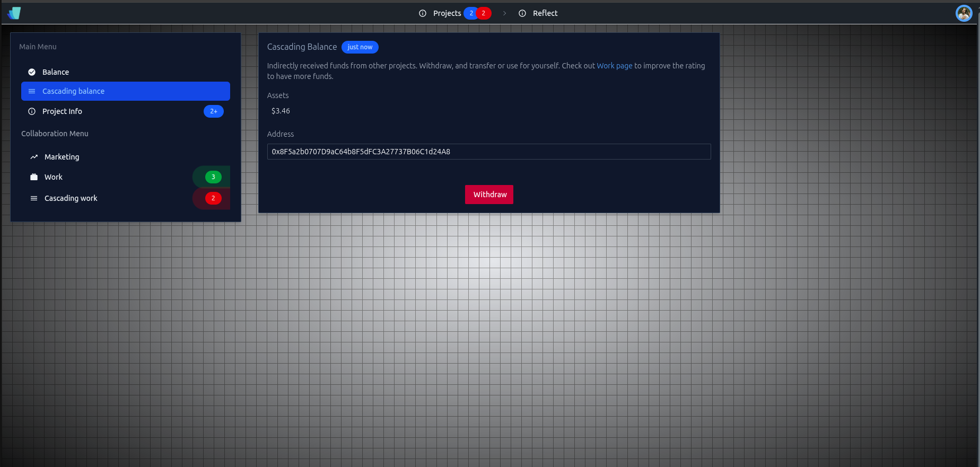Open the Project Info menu entry

[x=63, y=111]
